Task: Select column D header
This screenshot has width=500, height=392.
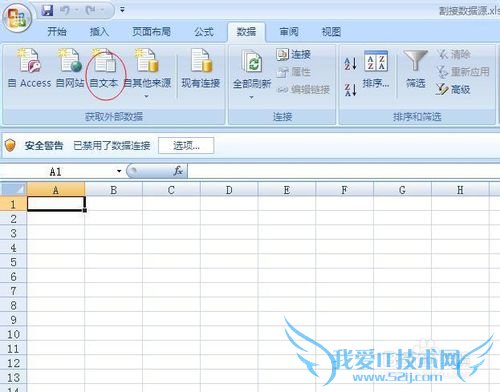Action: pos(229,190)
